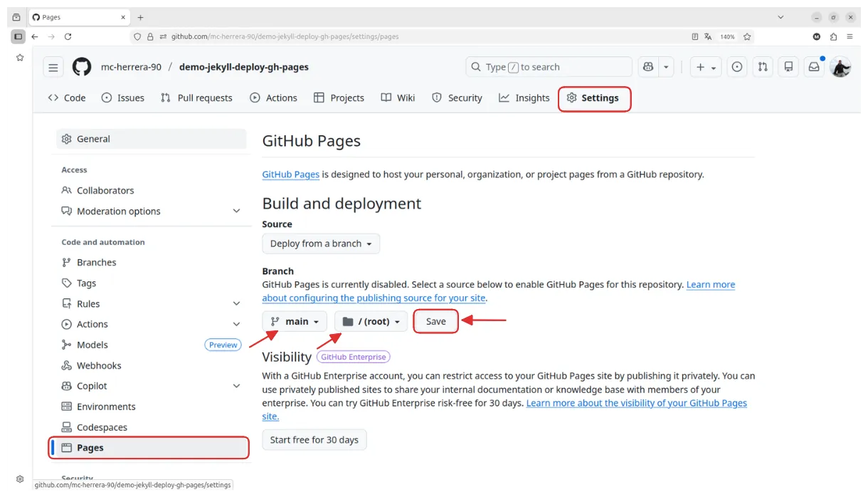
Task: Switch to the Actions tab
Action: click(273, 98)
